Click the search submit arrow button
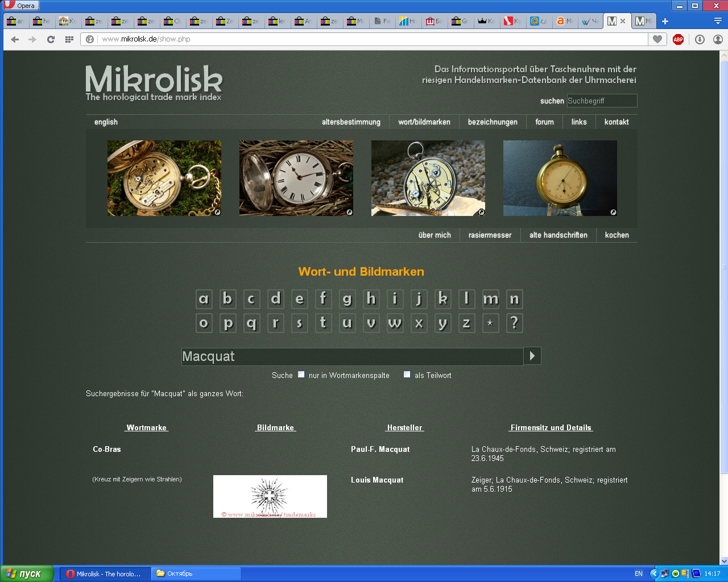 532,356
